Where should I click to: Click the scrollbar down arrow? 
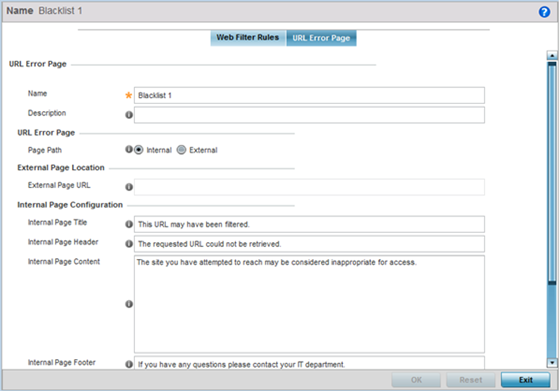(552, 363)
